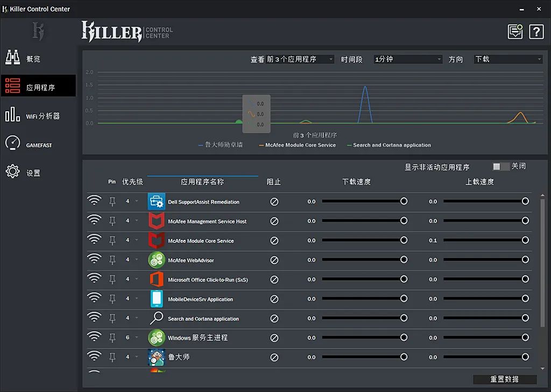The image size is (551, 392).
Task: Click upload speed slider handle for McAfee Module Core Service
Action: point(525,240)
